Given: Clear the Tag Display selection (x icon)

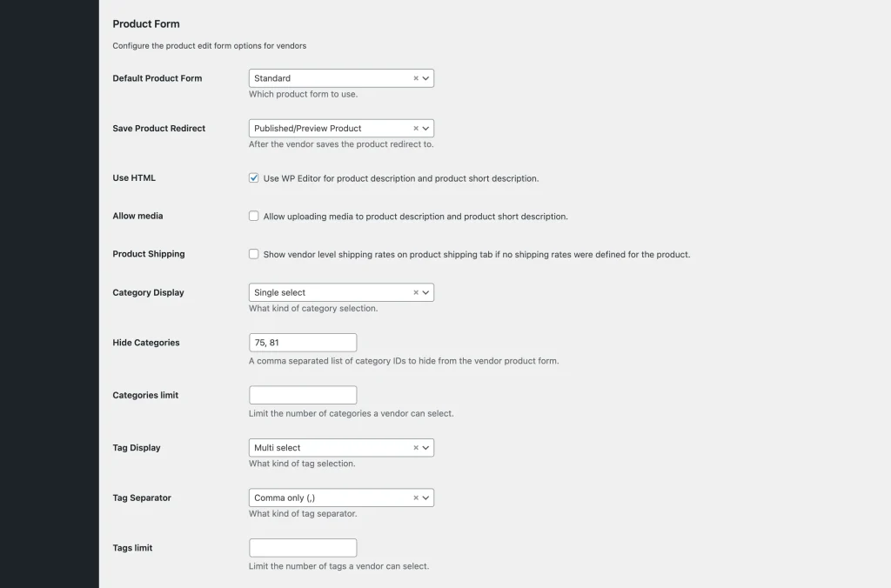Looking at the screenshot, I should click(416, 448).
